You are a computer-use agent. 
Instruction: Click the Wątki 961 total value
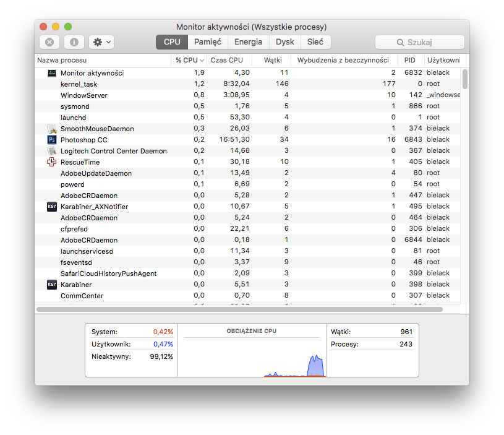[x=406, y=332]
